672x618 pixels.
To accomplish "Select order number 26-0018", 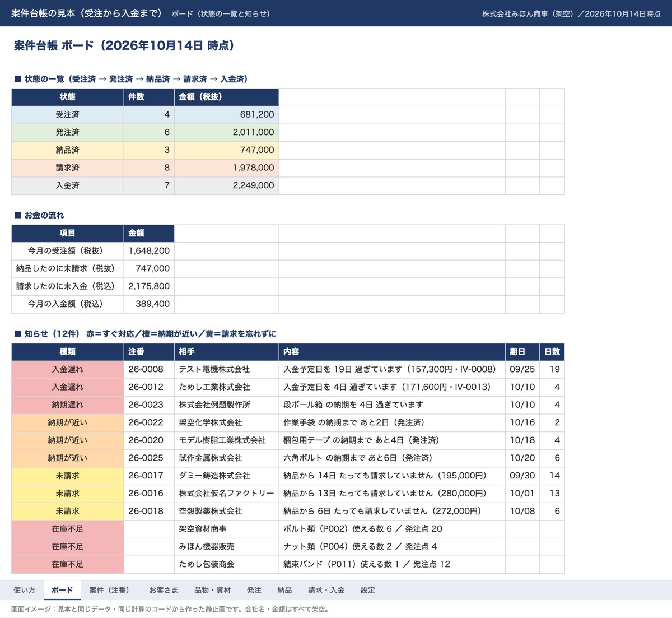I will pyautogui.click(x=149, y=511).
